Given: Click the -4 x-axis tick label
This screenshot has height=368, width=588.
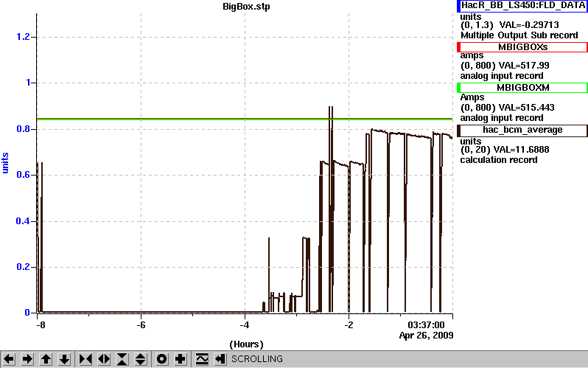Looking at the screenshot, I should [x=245, y=324].
